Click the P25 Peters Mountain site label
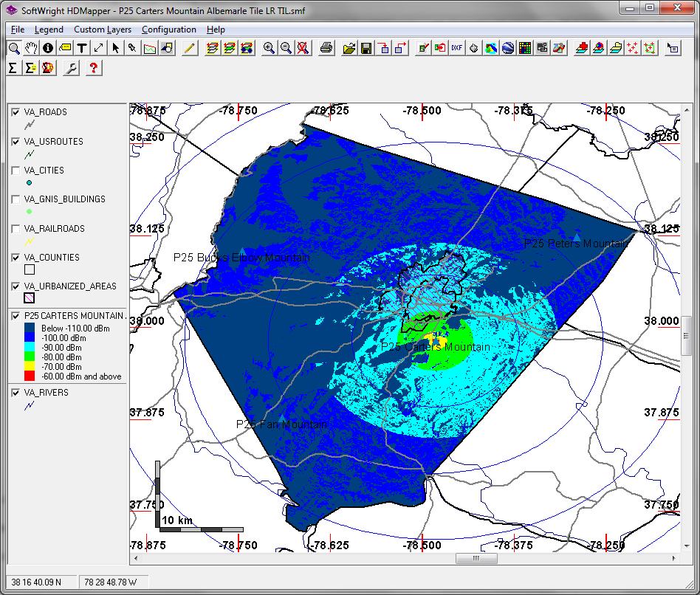 [x=577, y=244]
